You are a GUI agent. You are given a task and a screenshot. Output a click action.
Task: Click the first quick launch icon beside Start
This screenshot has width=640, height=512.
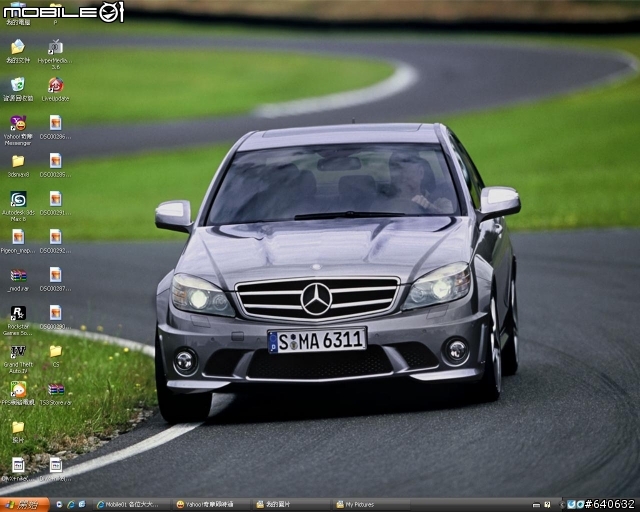[60, 505]
